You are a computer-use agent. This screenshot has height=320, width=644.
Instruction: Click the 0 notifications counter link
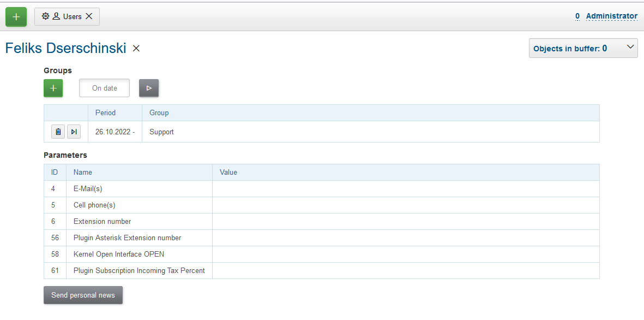point(577,16)
